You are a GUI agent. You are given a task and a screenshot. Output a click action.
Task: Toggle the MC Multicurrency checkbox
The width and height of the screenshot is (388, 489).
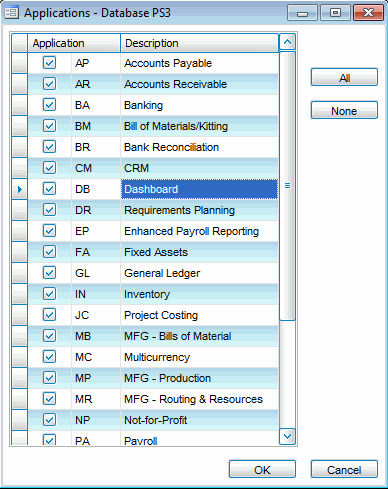(49, 357)
